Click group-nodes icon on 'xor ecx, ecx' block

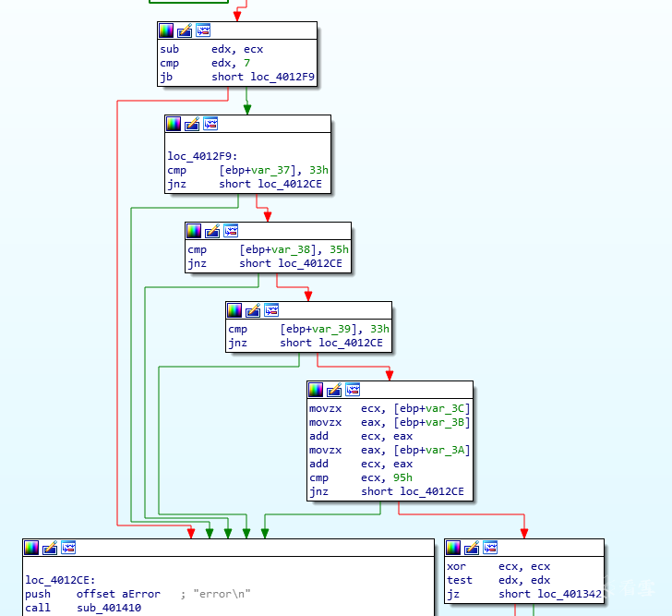coord(490,548)
